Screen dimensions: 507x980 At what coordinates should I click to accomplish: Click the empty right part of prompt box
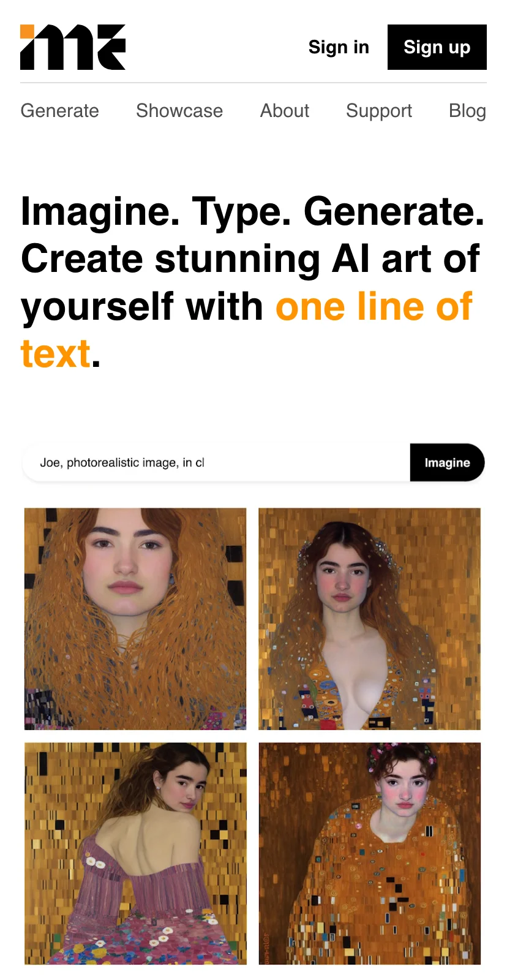(x=306, y=462)
